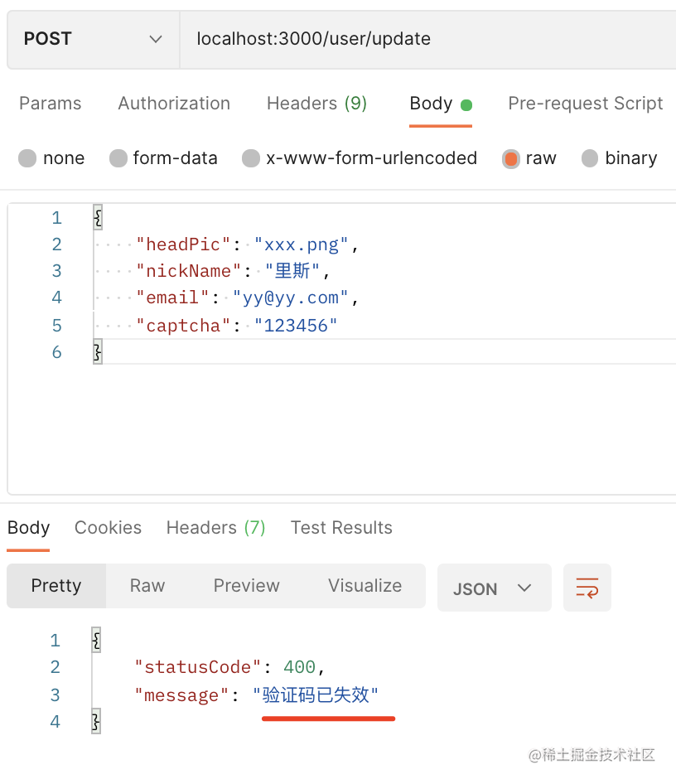The height and width of the screenshot is (784, 676).
Task: Open the Pre-request Script tab
Action: tap(585, 104)
